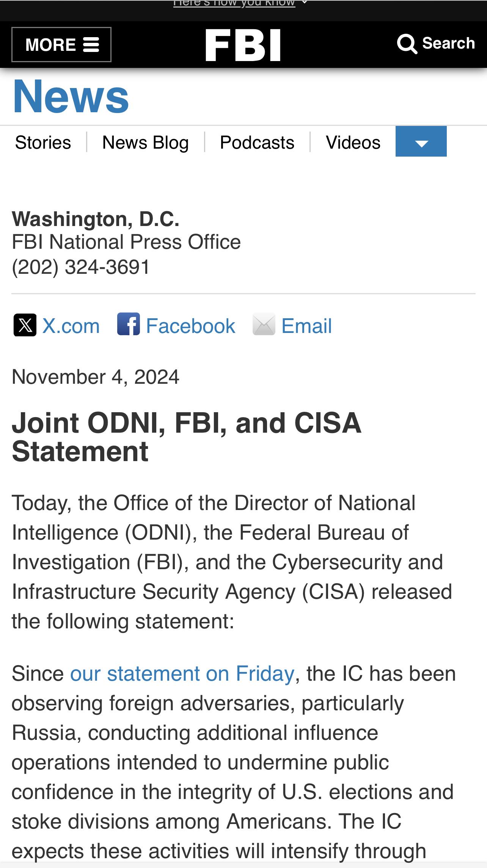Go to the Podcasts tab

pyautogui.click(x=257, y=143)
